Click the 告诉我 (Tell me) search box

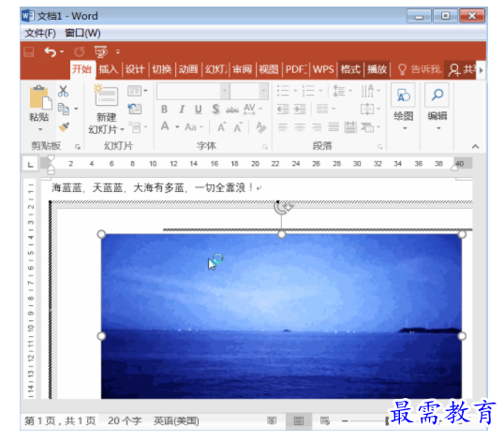point(420,69)
